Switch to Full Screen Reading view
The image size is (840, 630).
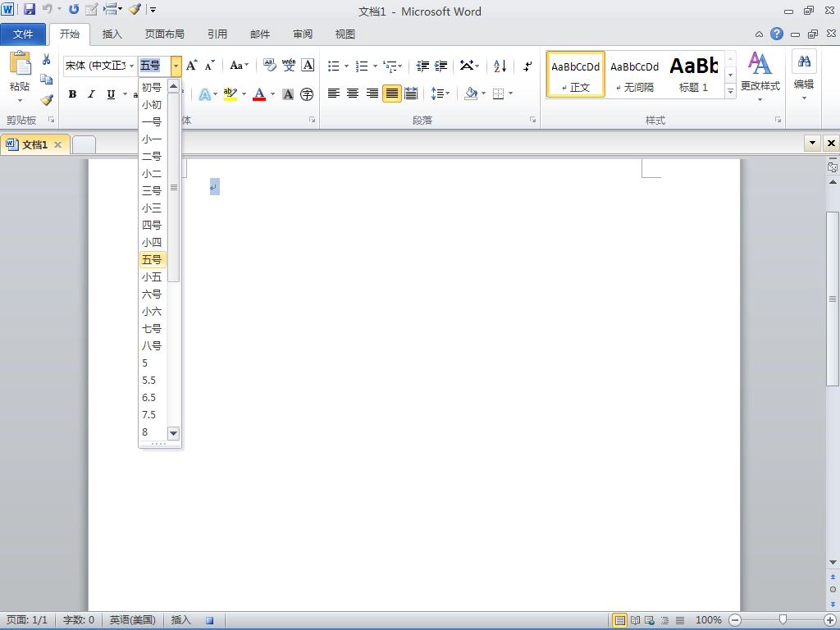(x=635, y=620)
